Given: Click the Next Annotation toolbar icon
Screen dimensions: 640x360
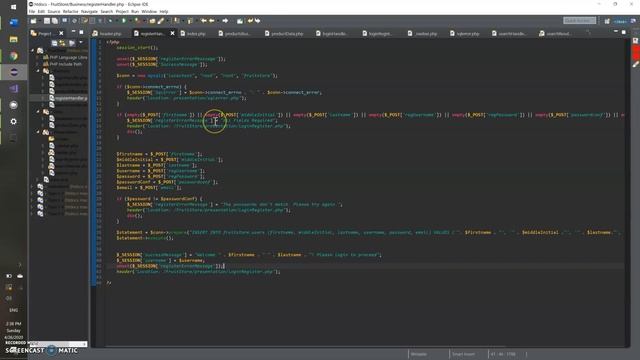Looking at the screenshot, I should (x=176, y=21).
